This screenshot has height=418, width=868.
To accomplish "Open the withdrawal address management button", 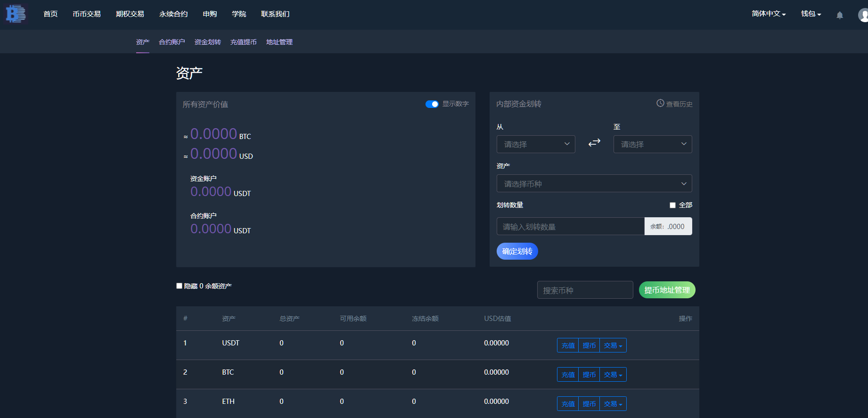I will click(667, 290).
